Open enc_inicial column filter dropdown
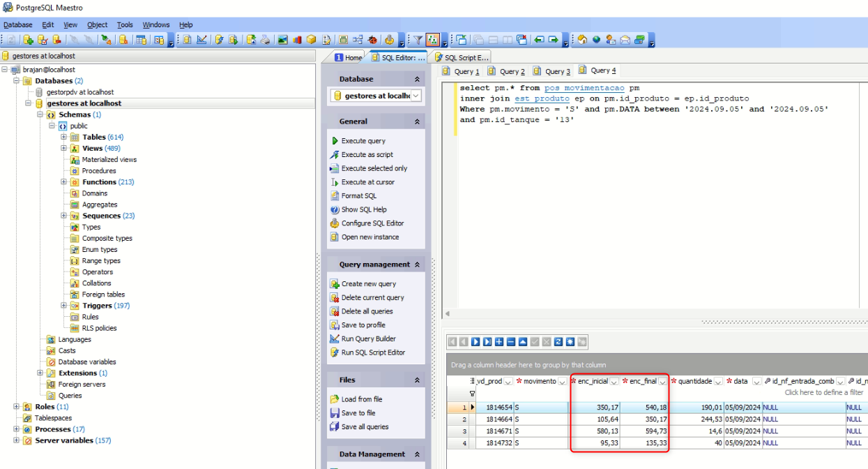The height and width of the screenshot is (469, 868). click(x=614, y=382)
